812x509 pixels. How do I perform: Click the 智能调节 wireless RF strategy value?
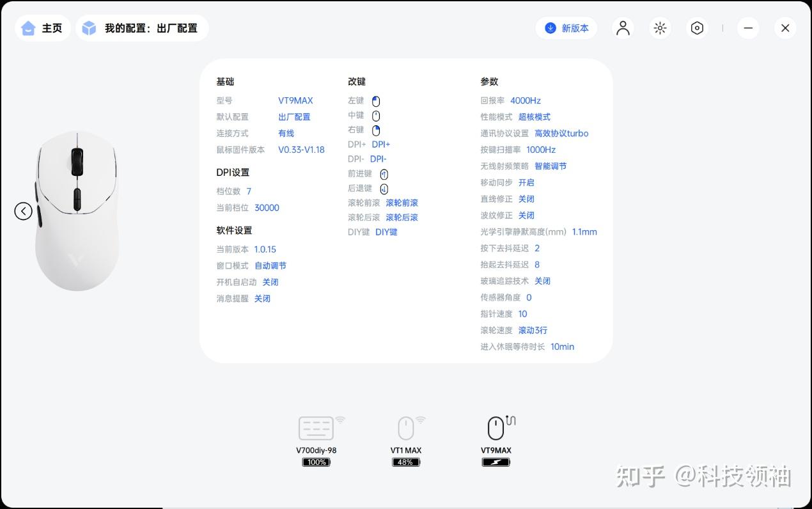coord(550,166)
